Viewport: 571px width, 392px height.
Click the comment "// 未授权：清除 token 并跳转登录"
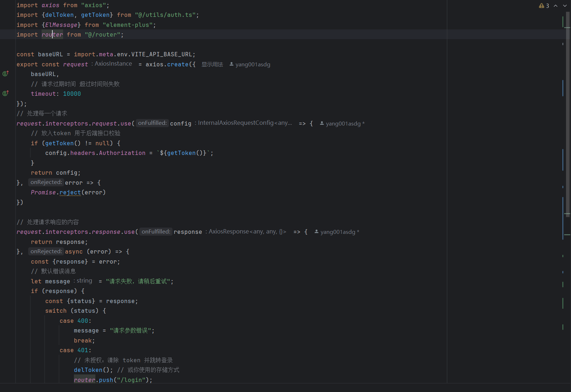pyautogui.click(x=123, y=360)
